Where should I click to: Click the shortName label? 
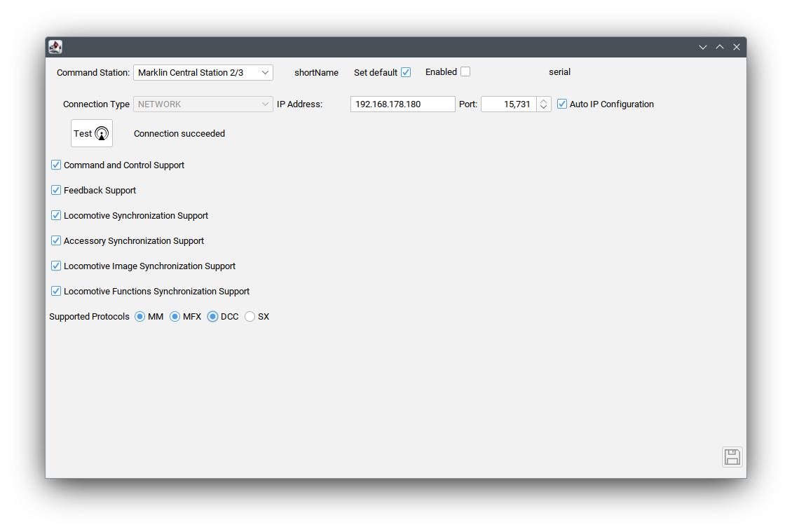coord(316,73)
